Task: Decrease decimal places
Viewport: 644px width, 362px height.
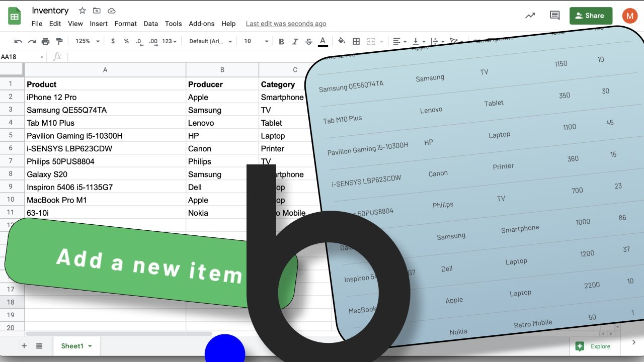Action: pos(139,41)
